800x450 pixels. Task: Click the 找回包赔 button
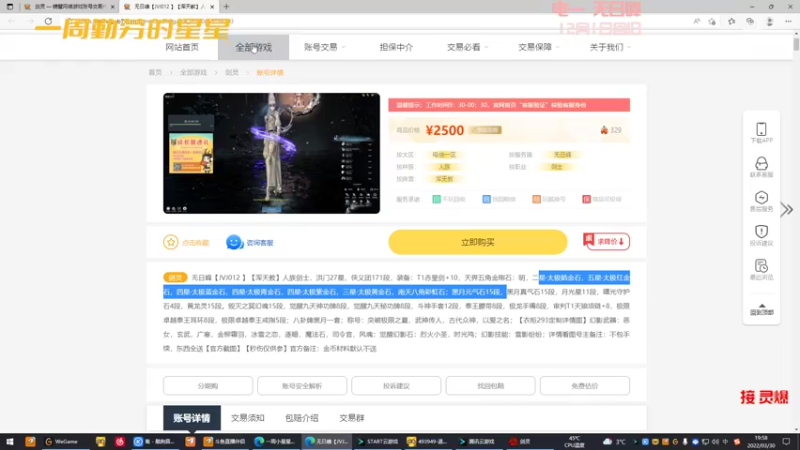[490, 386]
